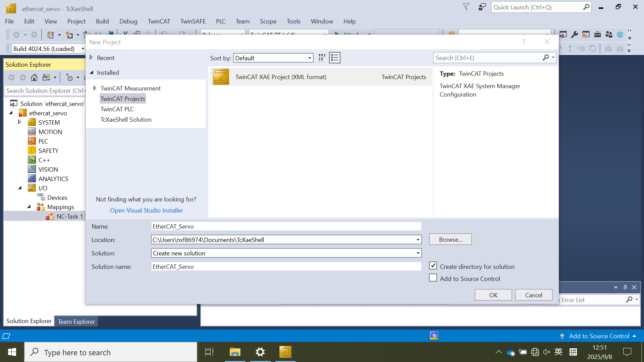Switch to small icons view
644x362 pixels.
pyautogui.click(x=322, y=58)
